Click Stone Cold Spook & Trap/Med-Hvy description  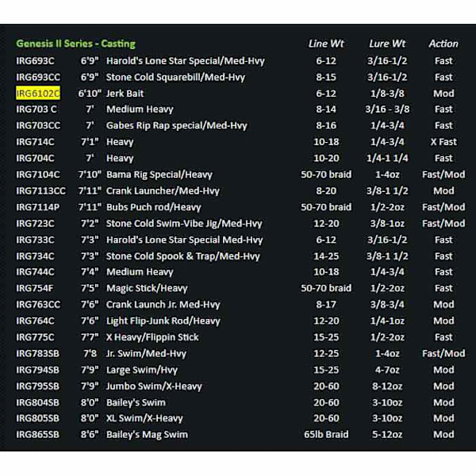click(x=183, y=256)
